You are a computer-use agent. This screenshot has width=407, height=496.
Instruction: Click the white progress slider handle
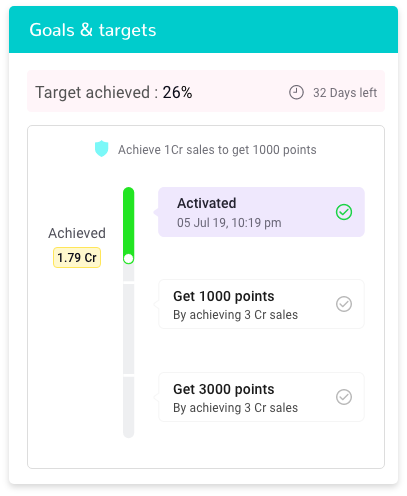(128, 259)
